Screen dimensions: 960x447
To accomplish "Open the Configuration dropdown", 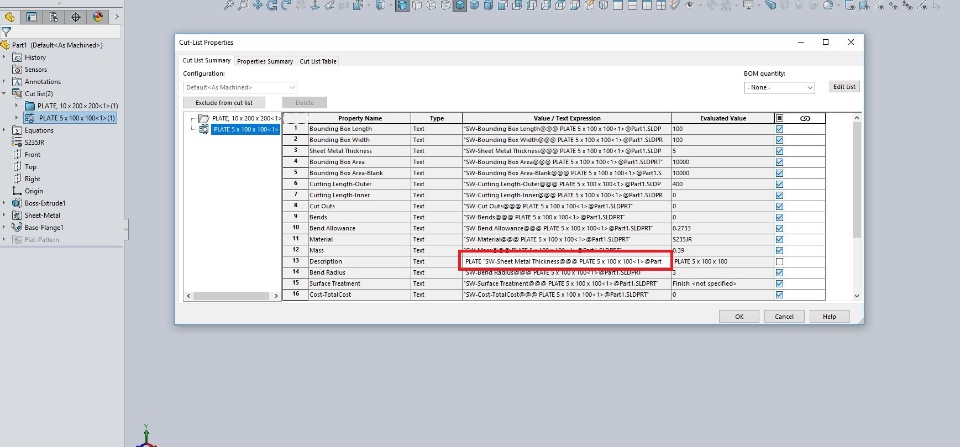I will (240, 88).
